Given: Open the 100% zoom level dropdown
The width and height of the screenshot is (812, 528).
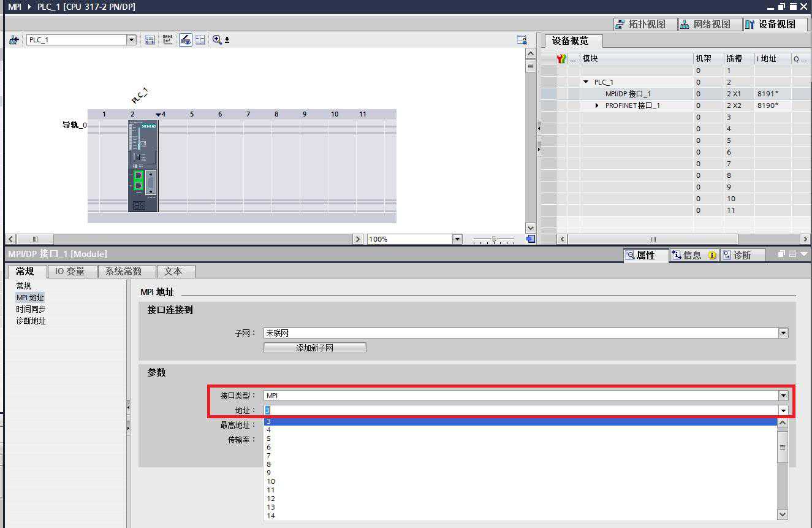Looking at the screenshot, I should pyautogui.click(x=457, y=239).
